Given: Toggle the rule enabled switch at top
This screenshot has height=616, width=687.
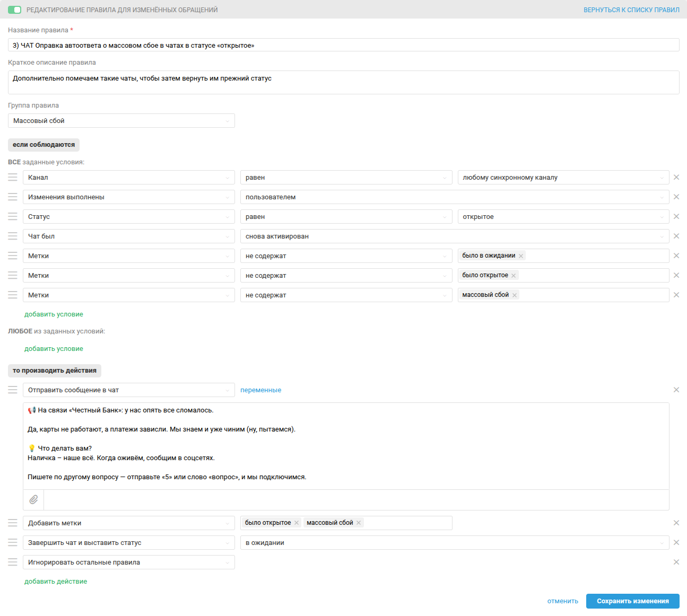Looking at the screenshot, I should pyautogui.click(x=14, y=10).
